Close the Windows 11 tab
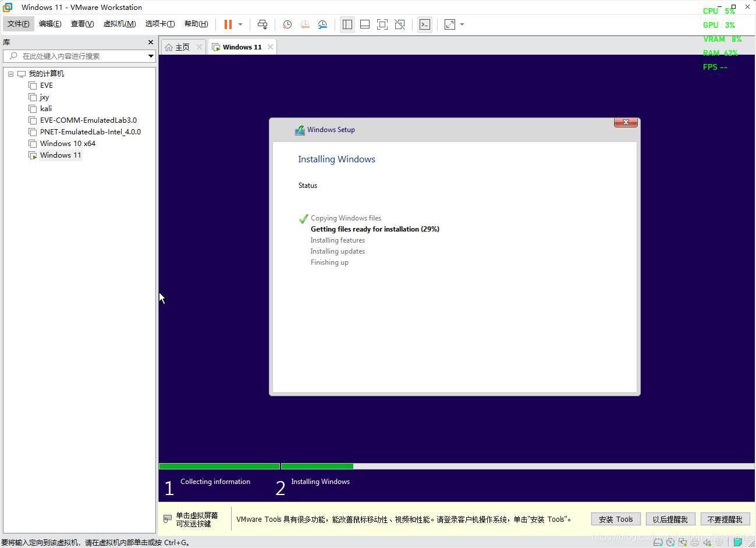 [271, 47]
